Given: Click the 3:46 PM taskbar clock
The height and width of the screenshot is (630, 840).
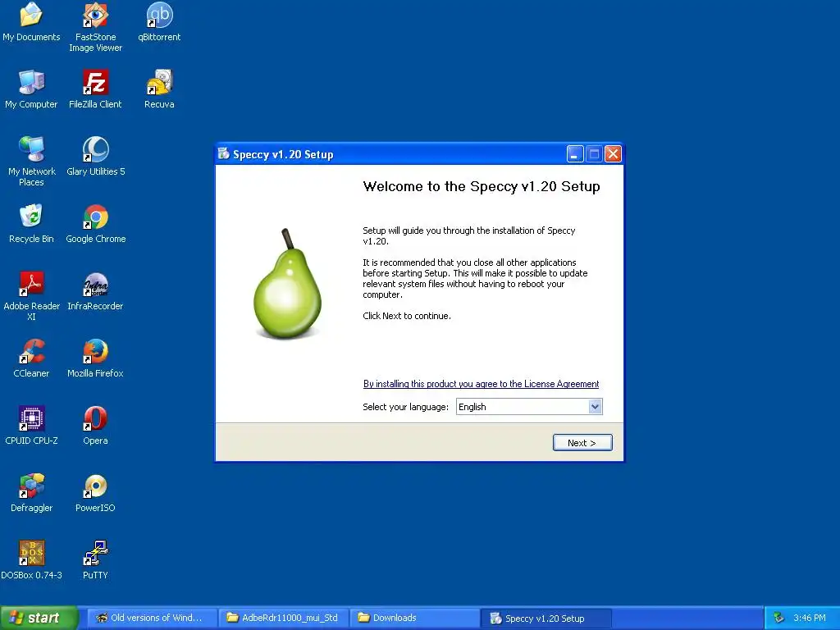Looking at the screenshot, I should 810,619.
